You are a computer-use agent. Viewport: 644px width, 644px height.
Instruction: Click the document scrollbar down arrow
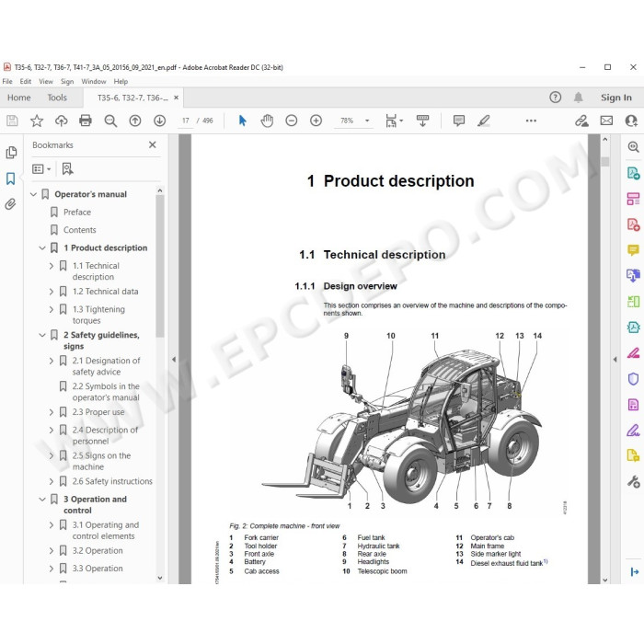pyautogui.click(x=605, y=580)
